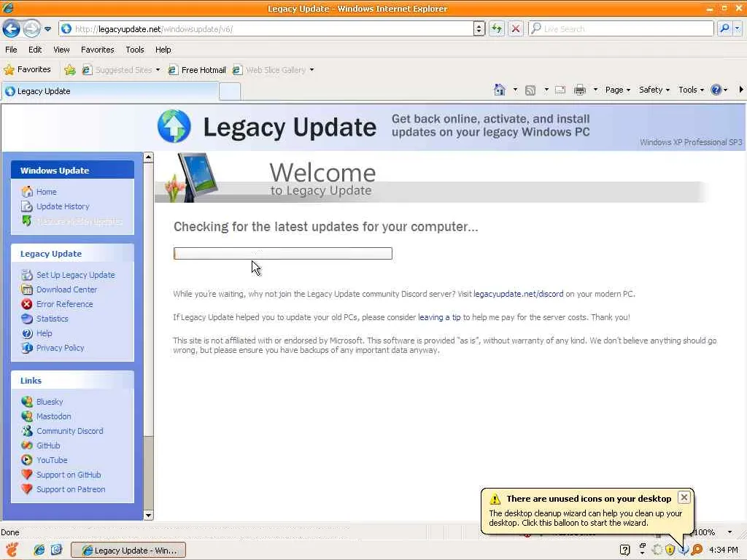The height and width of the screenshot is (560, 747).
Task: Click the Privacy Policy info icon
Action: click(27, 348)
